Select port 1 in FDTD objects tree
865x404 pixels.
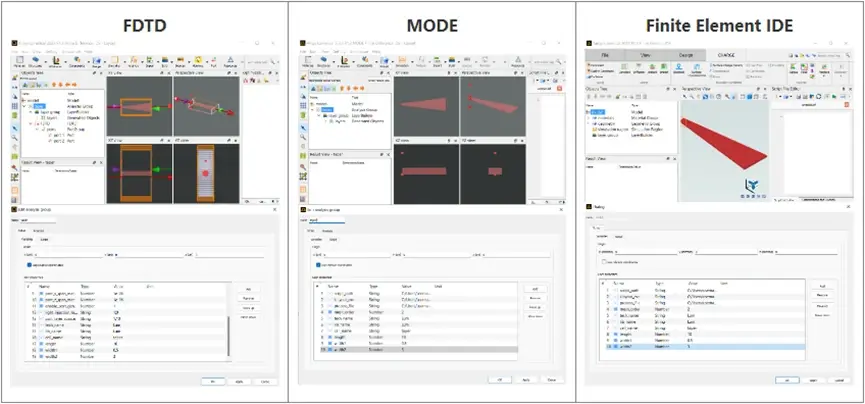[x=59, y=135]
